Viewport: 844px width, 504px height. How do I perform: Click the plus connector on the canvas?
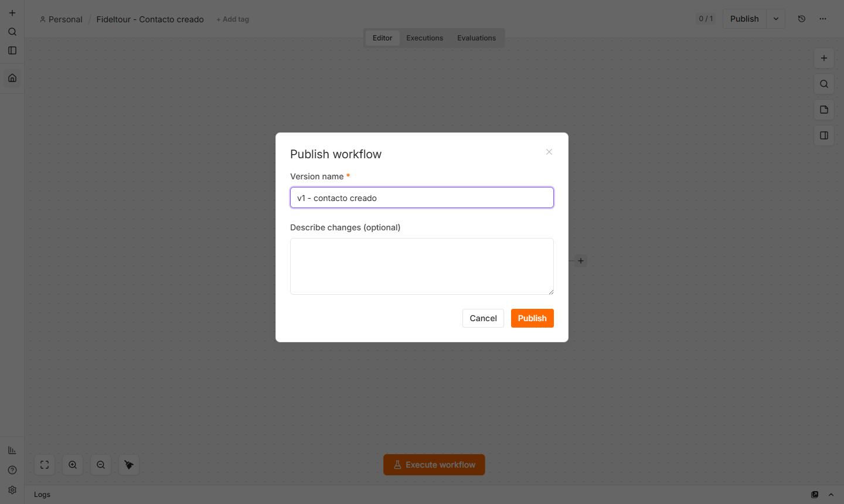(581, 261)
